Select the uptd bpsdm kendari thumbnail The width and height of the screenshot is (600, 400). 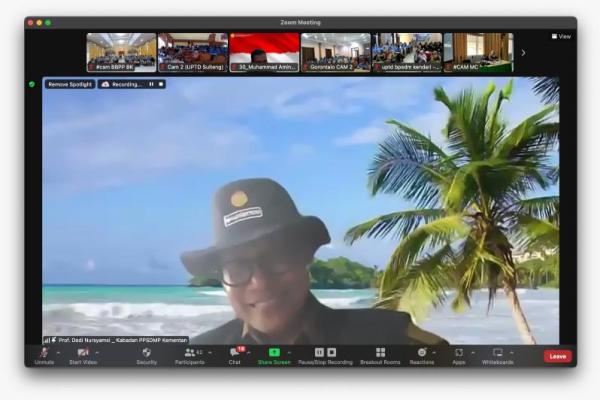tap(407, 52)
